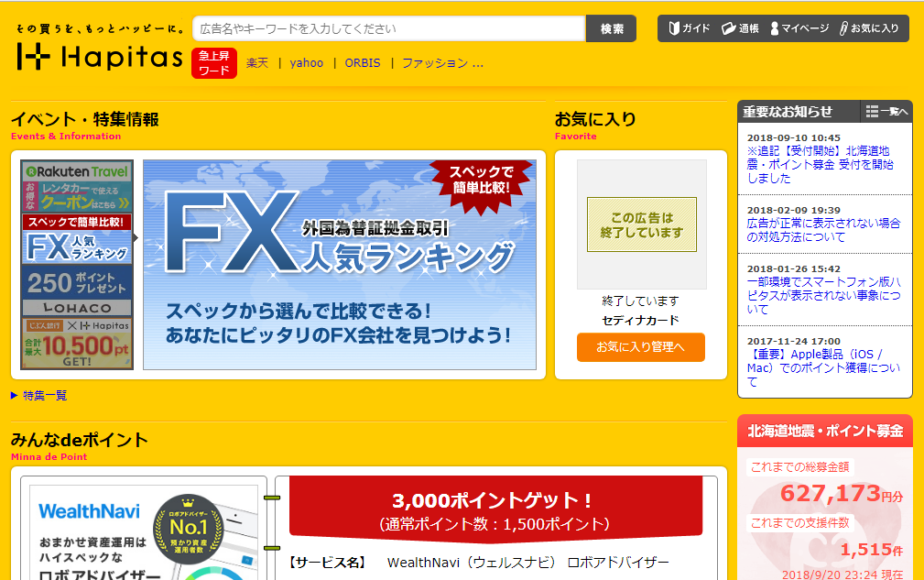Click the 1,515件 support count
Image resolution: width=924 pixels, height=580 pixels.
coord(872,550)
